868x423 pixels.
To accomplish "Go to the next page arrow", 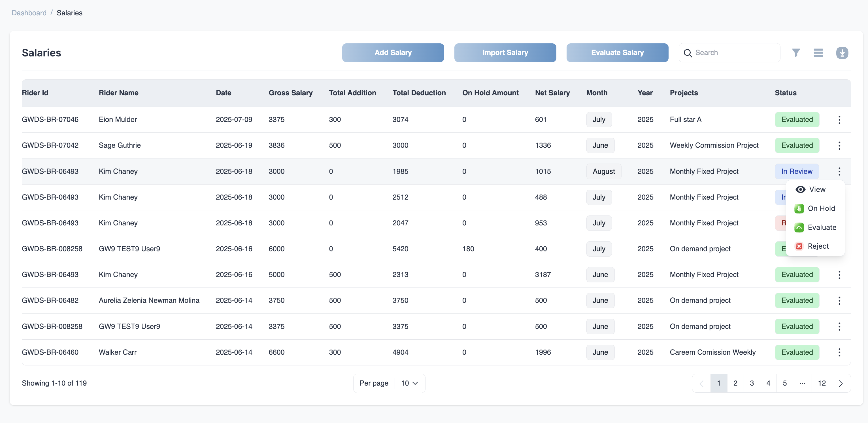I will (x=841, y=383).
